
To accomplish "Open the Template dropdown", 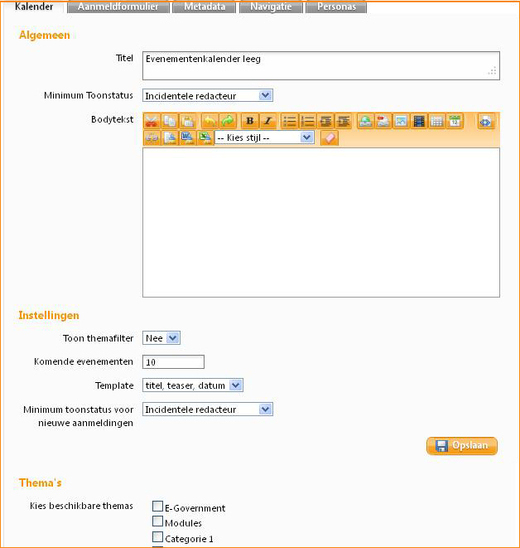I will (193, 385).
